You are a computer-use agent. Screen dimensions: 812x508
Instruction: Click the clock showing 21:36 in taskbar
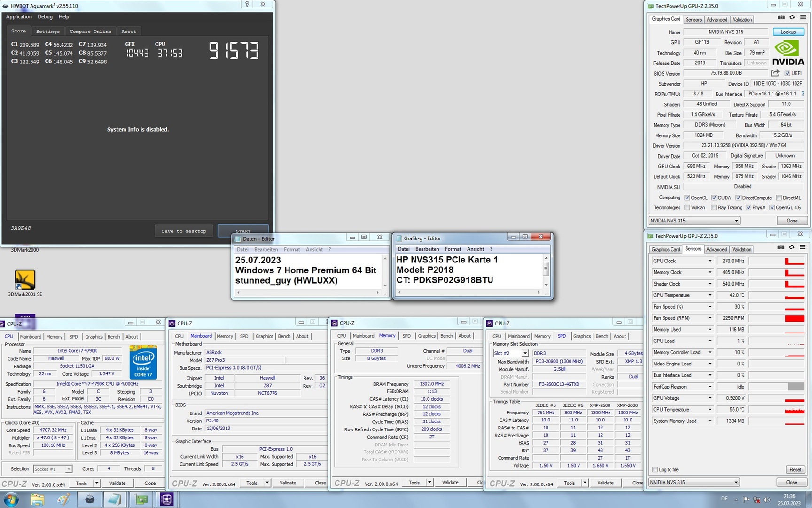(x=789, y=496)
